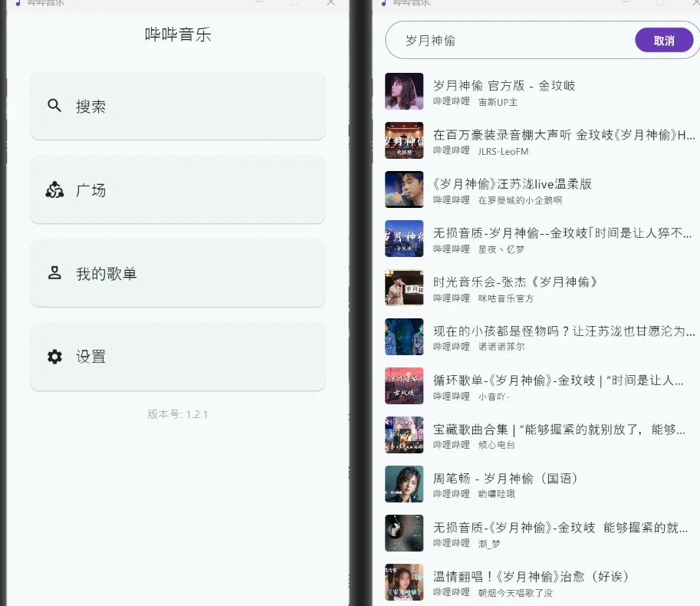Click the uploader name 倾心电台
The height and width of the screenshot is (606, 700).
pyautogui.click(x=496, y=445)
